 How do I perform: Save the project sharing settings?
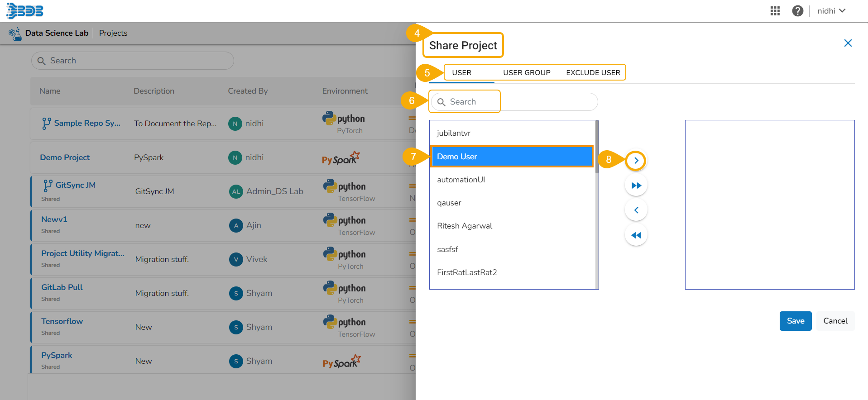pos(795,321)
